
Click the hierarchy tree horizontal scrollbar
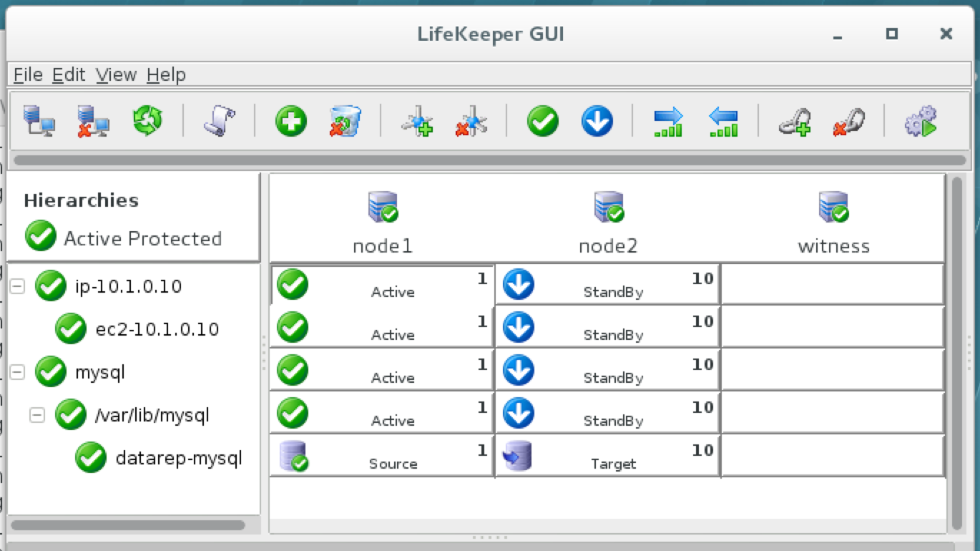tap(128, 525)
